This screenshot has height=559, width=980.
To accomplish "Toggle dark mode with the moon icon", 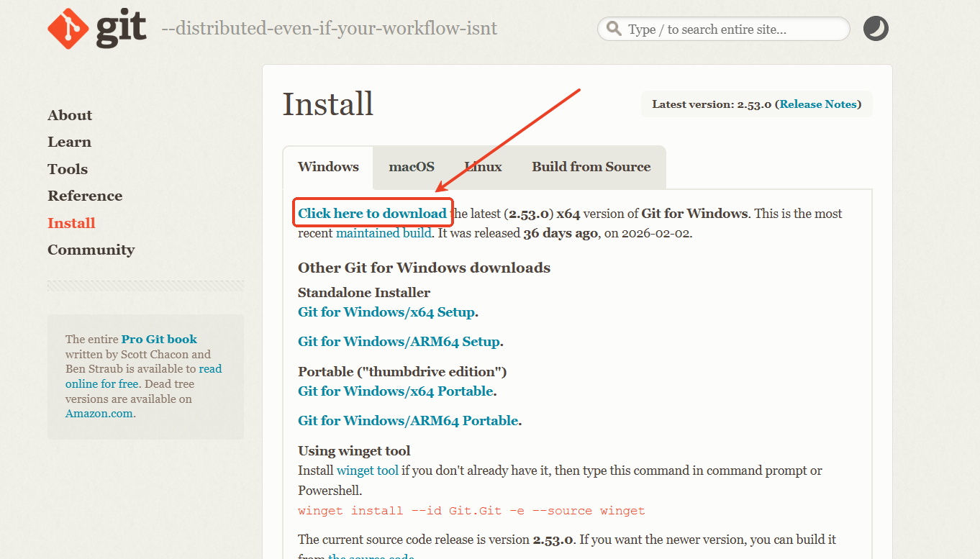I will 876,29.
